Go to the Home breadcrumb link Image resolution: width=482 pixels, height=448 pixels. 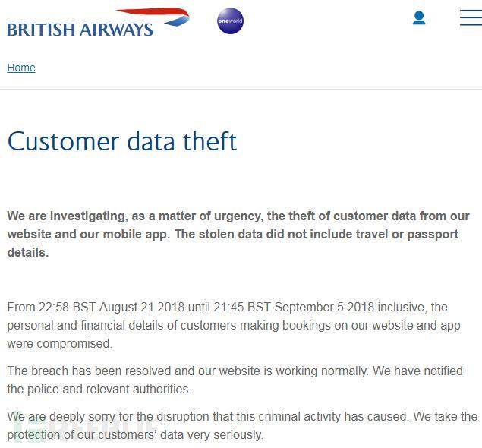coord(21,68)
